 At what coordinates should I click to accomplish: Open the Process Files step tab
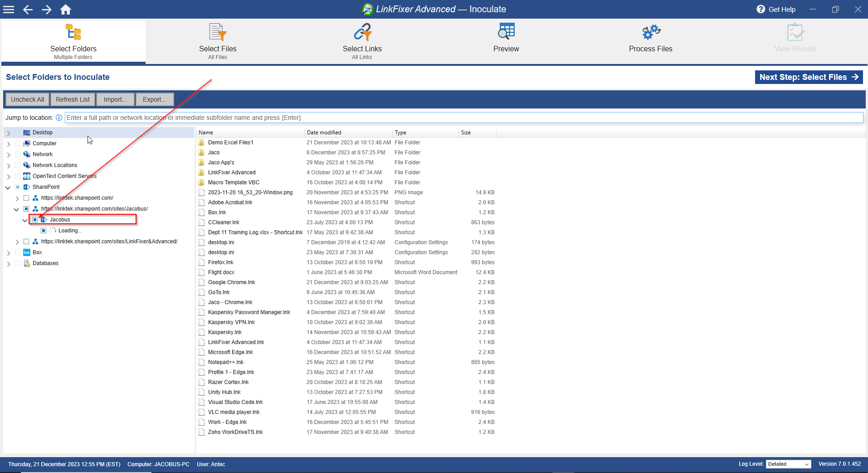coord(650,41)
